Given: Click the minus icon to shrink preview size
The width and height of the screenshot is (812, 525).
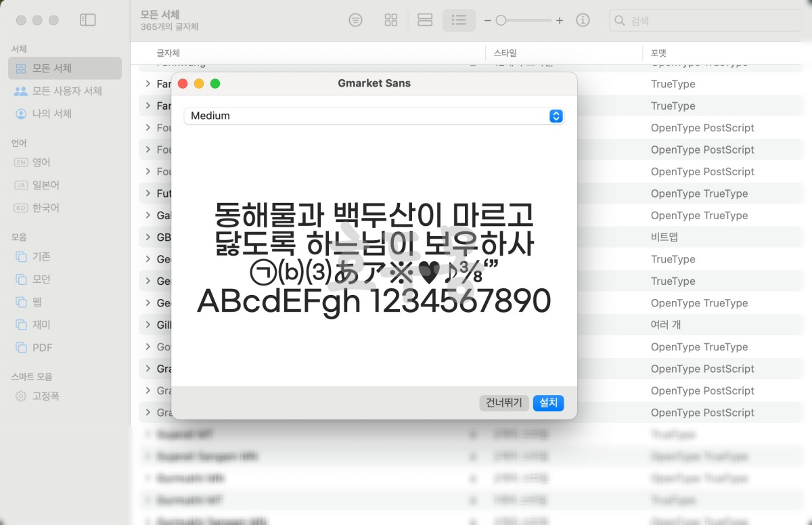Looking at the screenshot, I should 487,21.
